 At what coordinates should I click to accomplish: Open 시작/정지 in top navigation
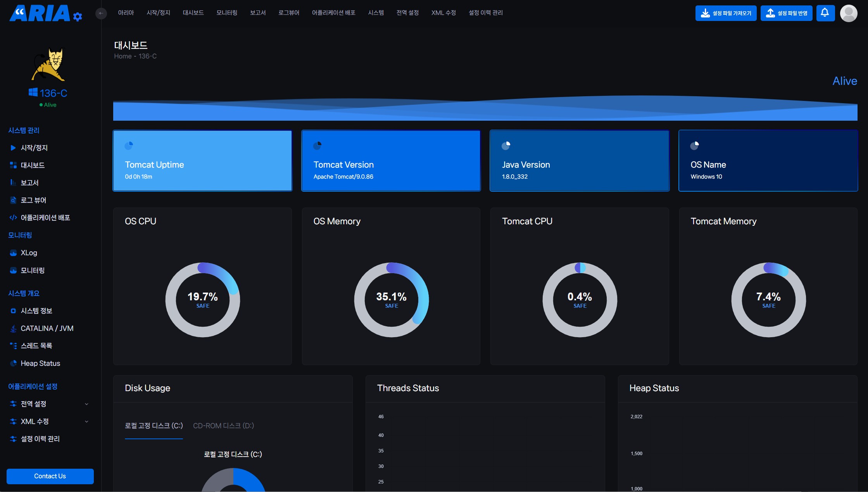159,13
